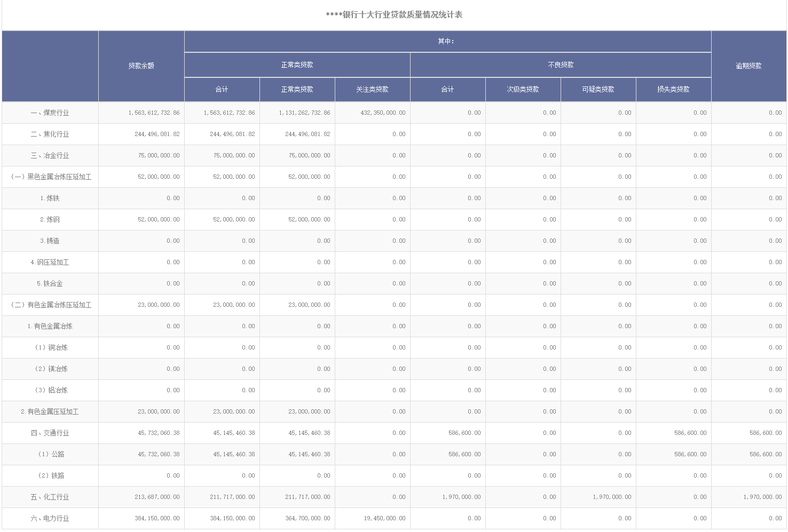
Task: Select row label 3.铸造
Action: (50, 241)
